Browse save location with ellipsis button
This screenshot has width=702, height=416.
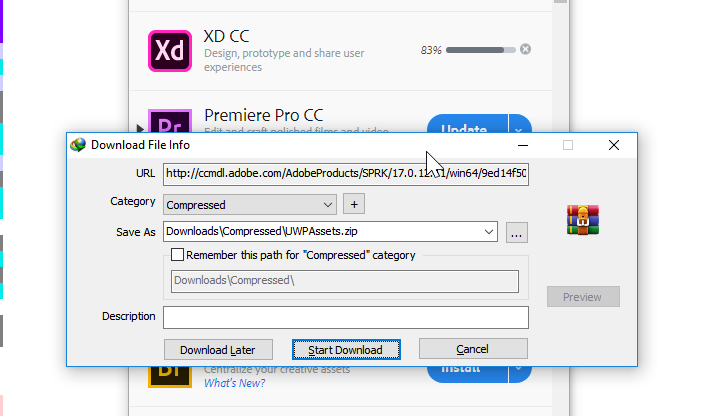[x=517, y=232]
